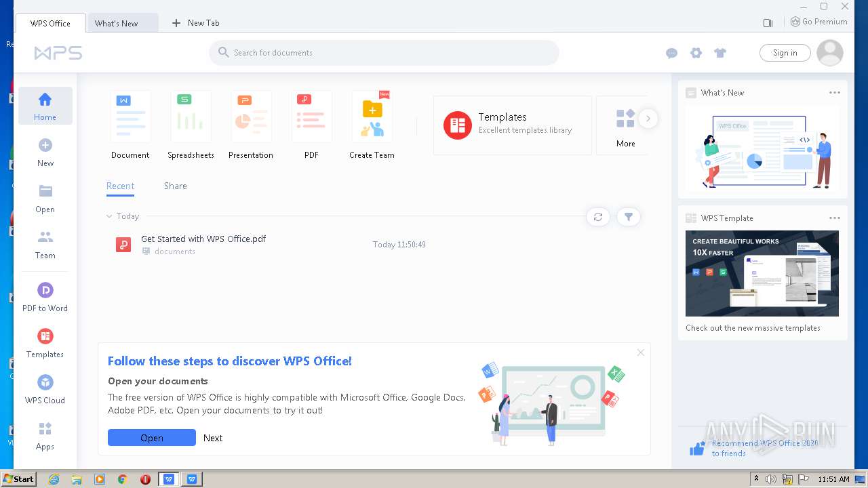This screenshot has width=868, height=488.
Task: Click the Create Team icon
Action: [372, 117]
